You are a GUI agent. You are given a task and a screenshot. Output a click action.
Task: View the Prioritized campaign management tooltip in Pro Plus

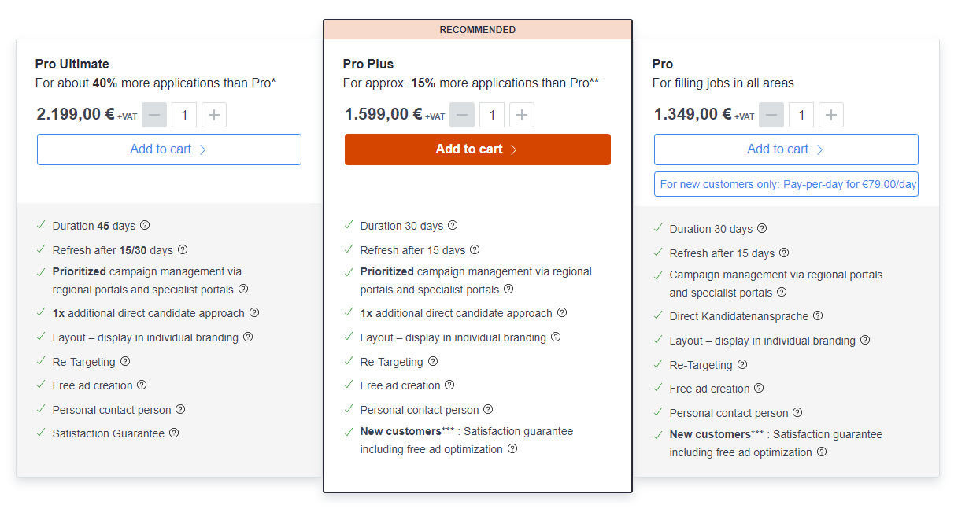508,289
